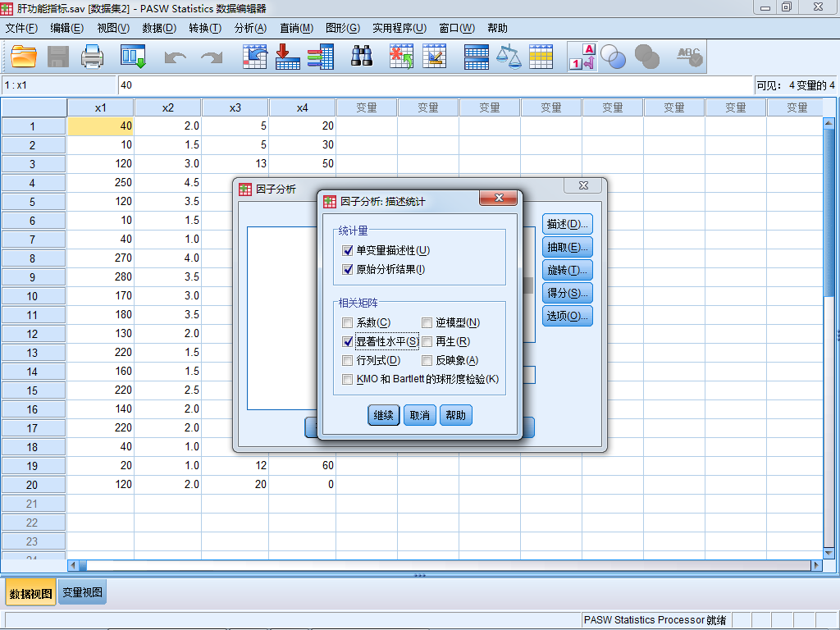This screenshot has width=840, height=630.
Task: Click 取消 button in descriptives dialog
Action: click(419, 415)
